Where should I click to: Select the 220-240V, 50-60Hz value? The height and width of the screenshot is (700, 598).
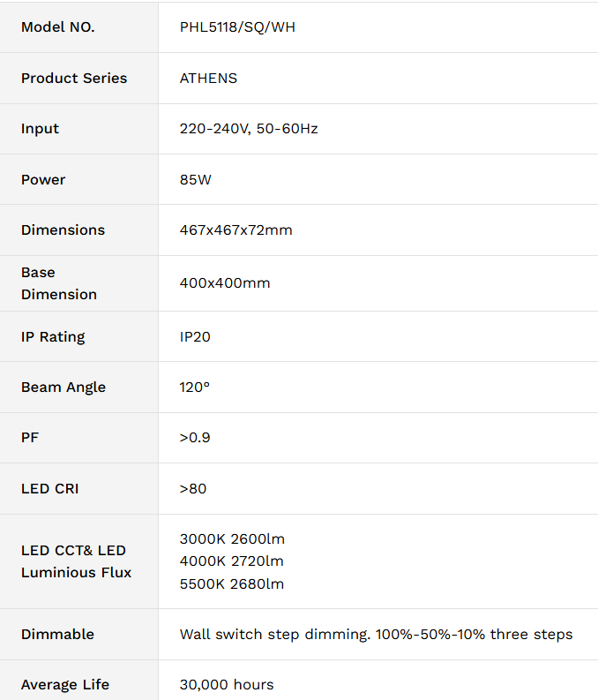pos(249,129)
